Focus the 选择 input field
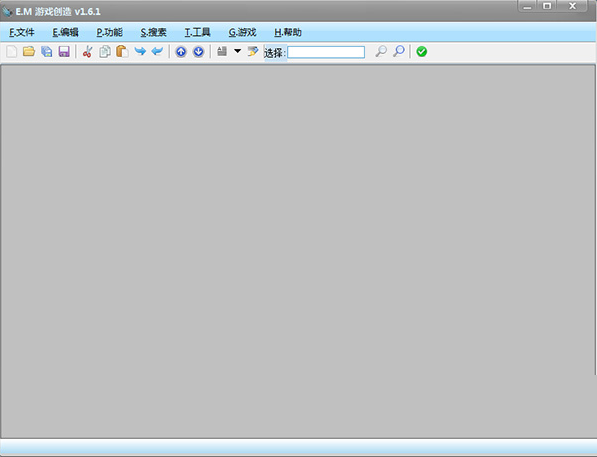This screenshot has height=457, width=597. click(326, 52)
